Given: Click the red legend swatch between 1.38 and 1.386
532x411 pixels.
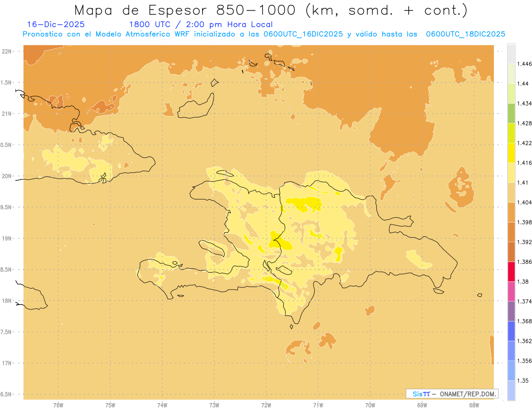Looking at the screenshot, I should [511, 271].
